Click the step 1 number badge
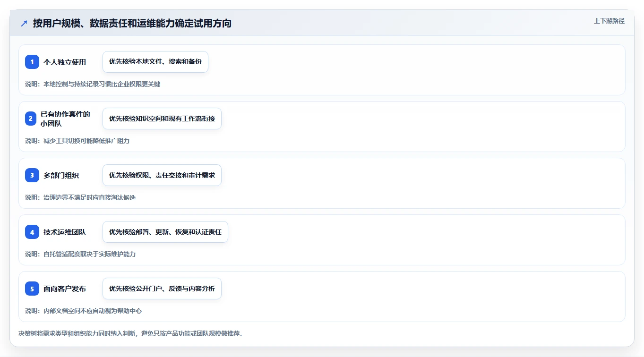 pos(32,62)
